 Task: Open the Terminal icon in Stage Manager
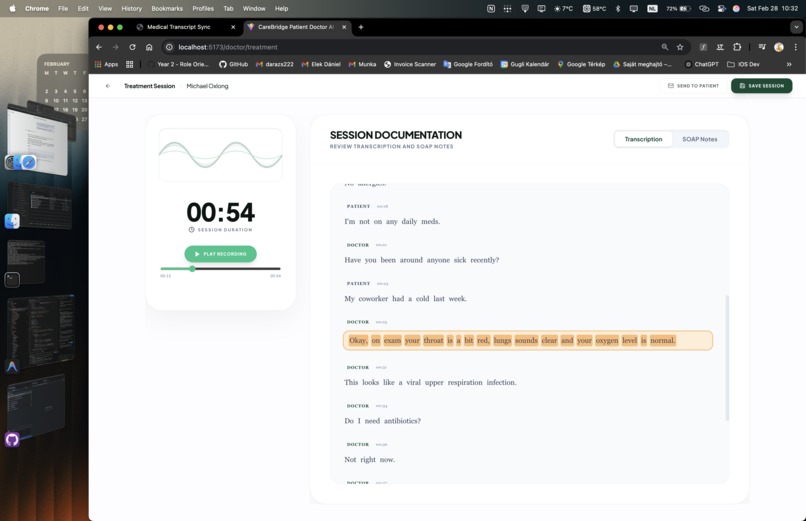[12, 280]
